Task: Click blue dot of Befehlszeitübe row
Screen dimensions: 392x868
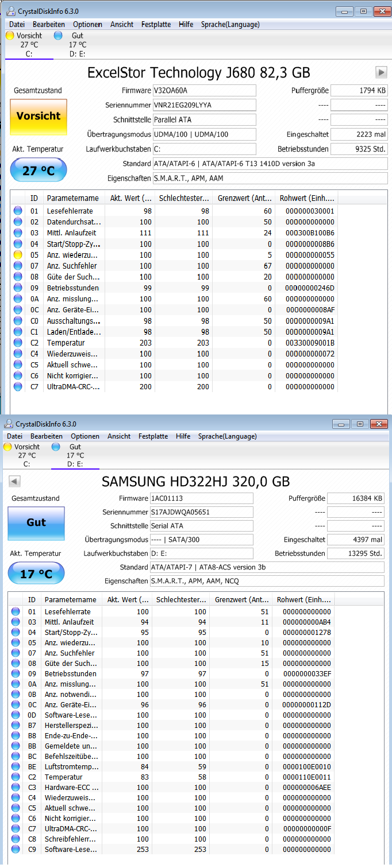Action: click(x=16, y=756)
